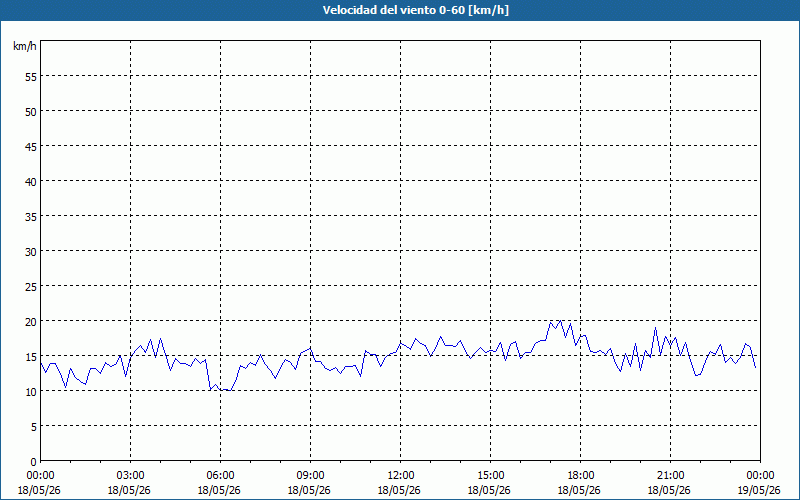This screenshot has height=500, width=800.
Task: Click the y-axis tick label "40"
Action: coord(31,181)
